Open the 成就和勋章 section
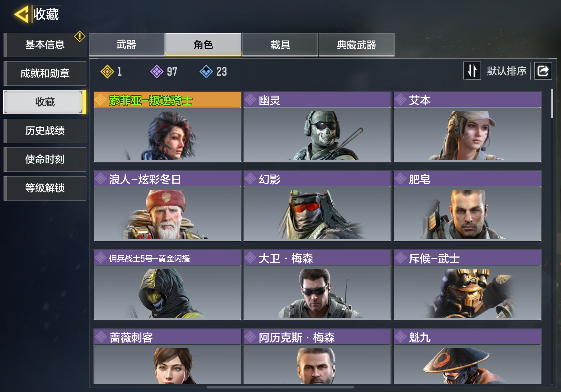561x392 pixels. pos(45,73)
